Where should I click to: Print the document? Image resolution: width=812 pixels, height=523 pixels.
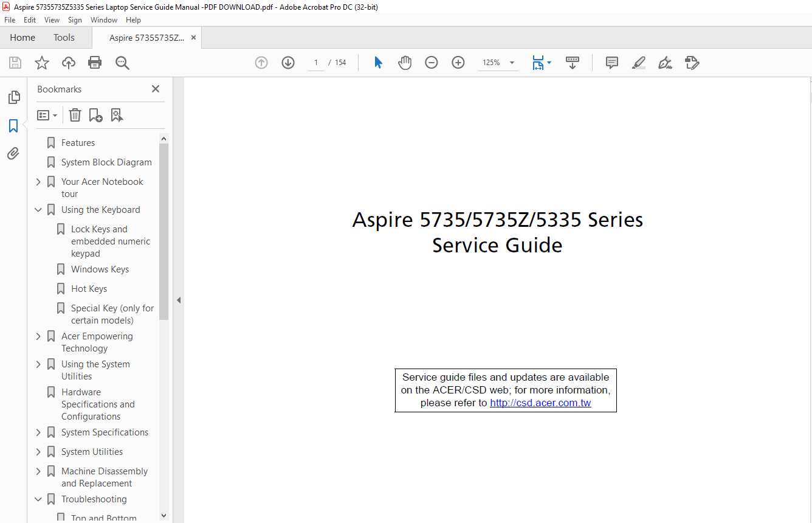tap(95, 63)
